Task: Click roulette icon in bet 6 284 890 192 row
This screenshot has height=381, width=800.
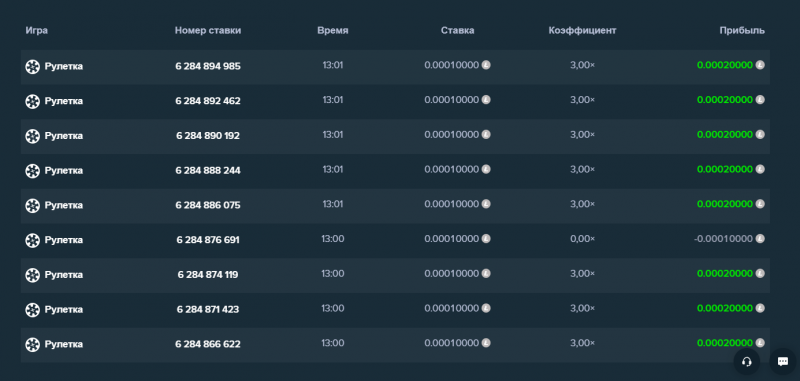Action: (x=33, y=136)
